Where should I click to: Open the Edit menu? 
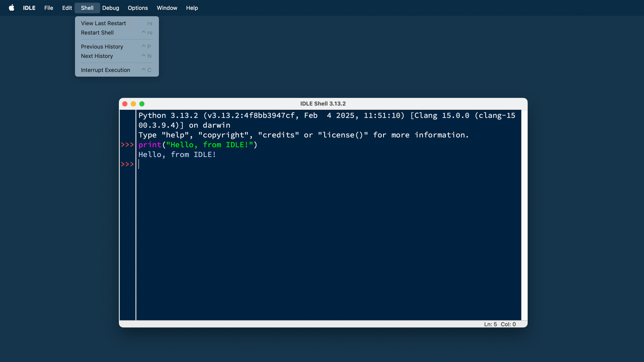click(x=67, y=8)
